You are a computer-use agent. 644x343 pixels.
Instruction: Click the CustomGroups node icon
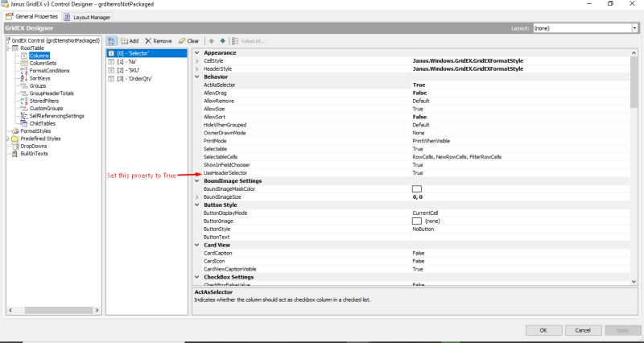pos(24,109)
